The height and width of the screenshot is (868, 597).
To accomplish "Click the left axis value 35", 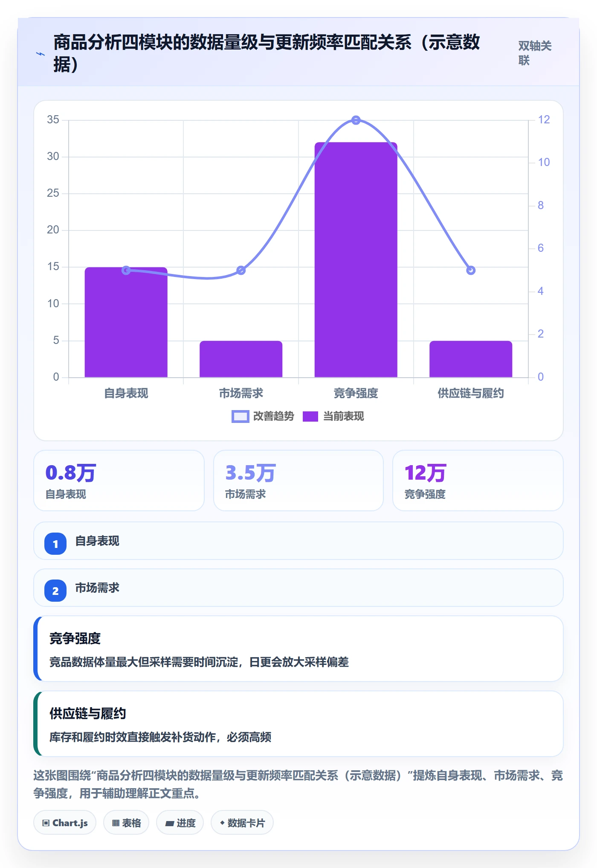I will [x=53, y=119].
